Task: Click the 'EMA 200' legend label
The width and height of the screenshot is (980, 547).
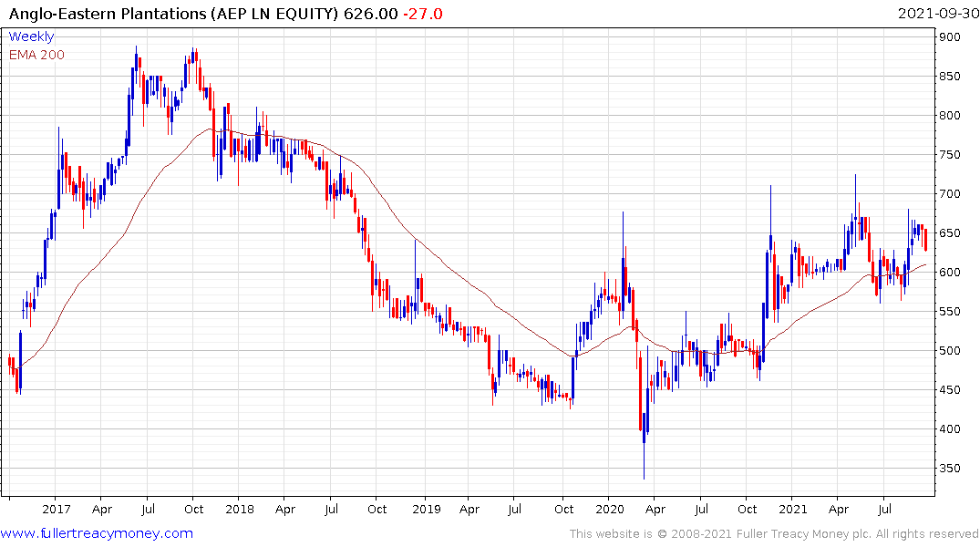Action: [x=36, y=55]
